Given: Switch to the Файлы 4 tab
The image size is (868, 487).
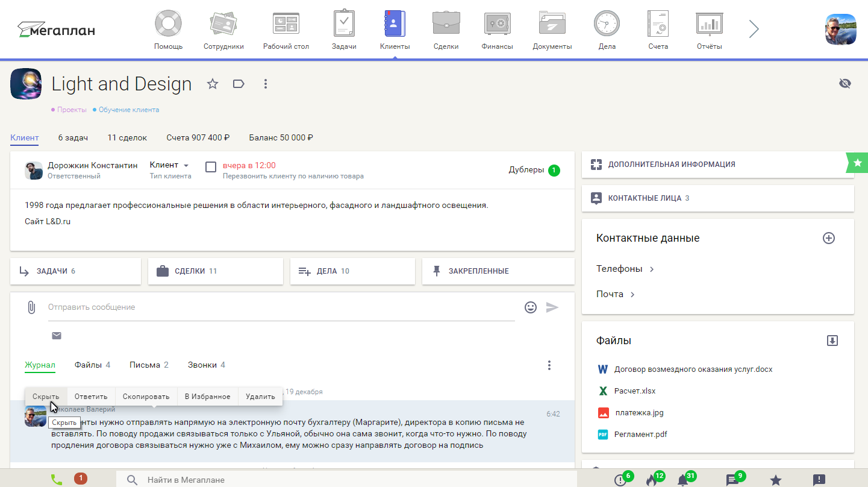Looking at the screenshot, I should [x=93, y=365].
